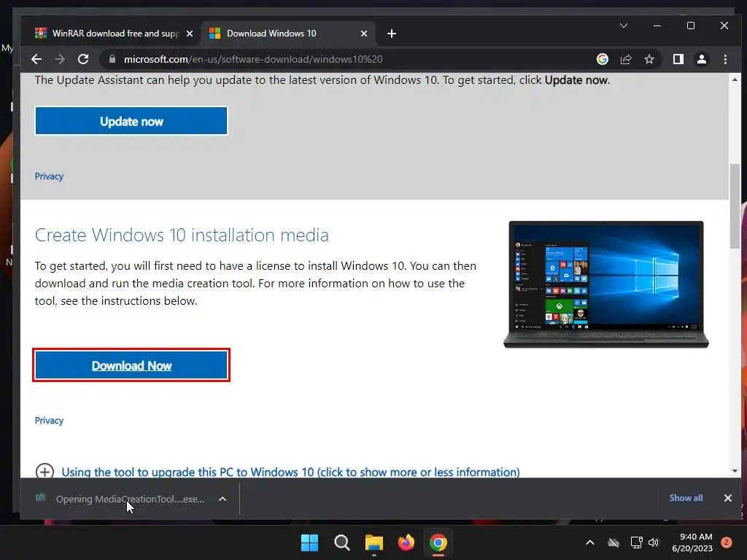The image size is (747, 560).
Task: Click the Chrome taskbar icon
Action: (x=438, y=542)
